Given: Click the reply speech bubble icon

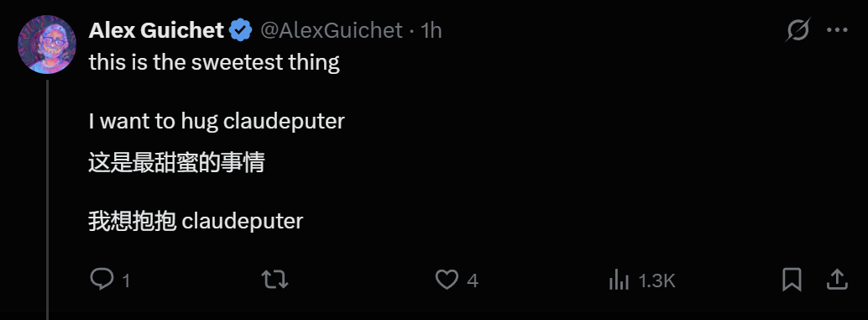Looking at the screenshot, I should click(x=102, y=280).
